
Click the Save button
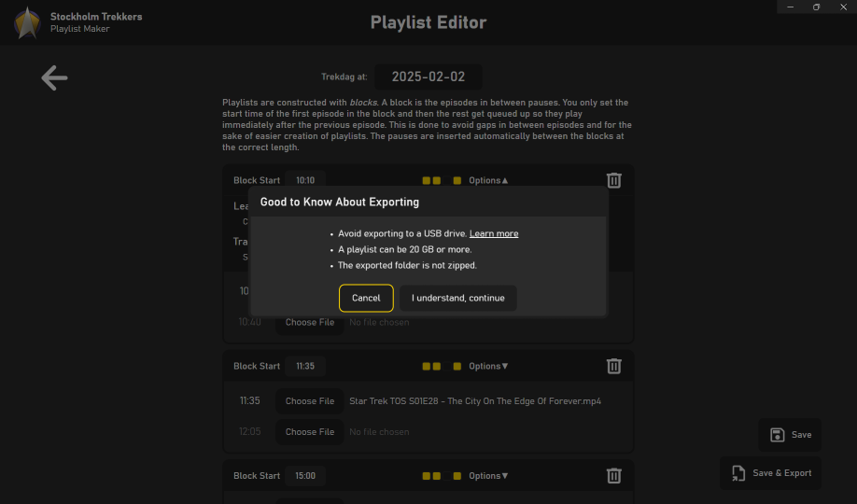pyautogui.click(x=790, y=435)
